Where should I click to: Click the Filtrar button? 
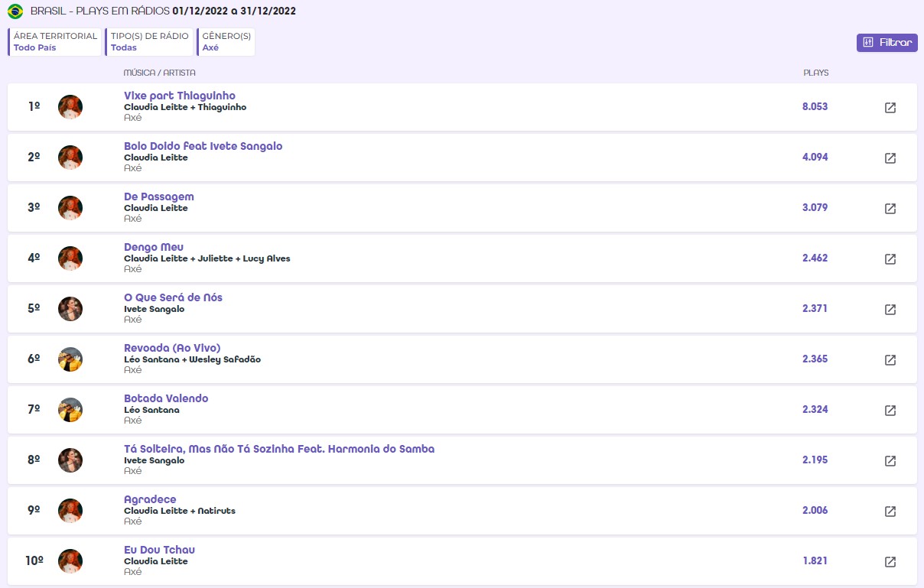[887, 43]
